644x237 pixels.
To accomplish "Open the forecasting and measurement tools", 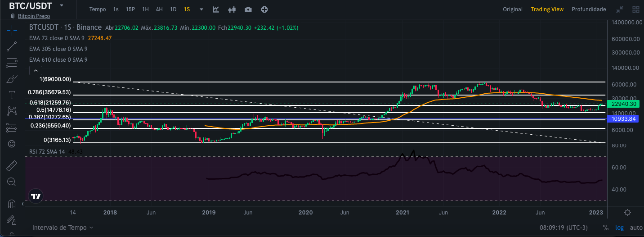I will (12, 128).
